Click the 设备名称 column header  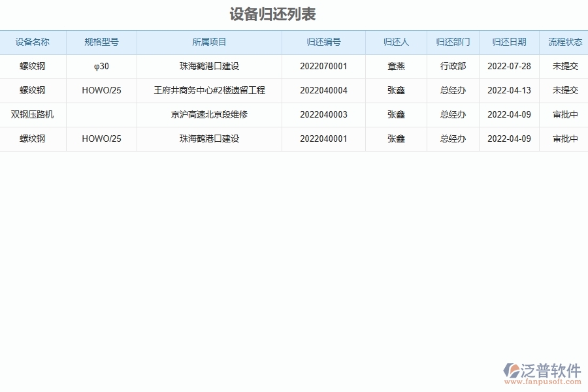(x=33, y=42)
